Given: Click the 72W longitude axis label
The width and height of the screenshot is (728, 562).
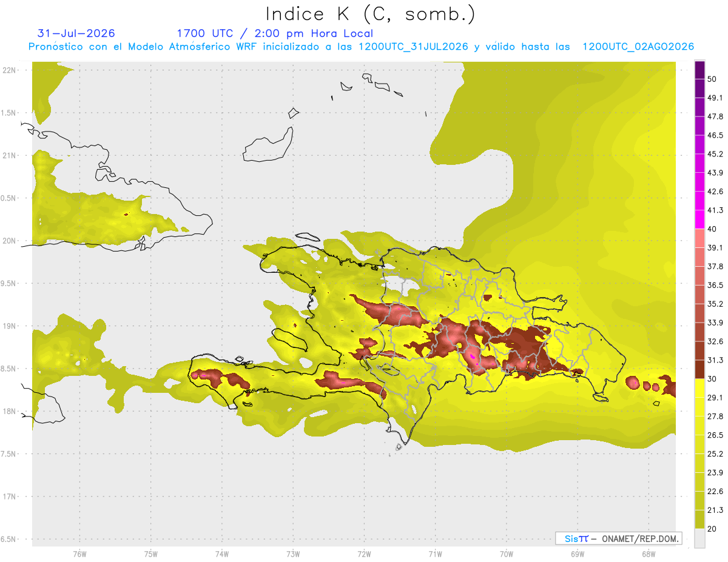Looking at the screenshot, I should 364,554.
